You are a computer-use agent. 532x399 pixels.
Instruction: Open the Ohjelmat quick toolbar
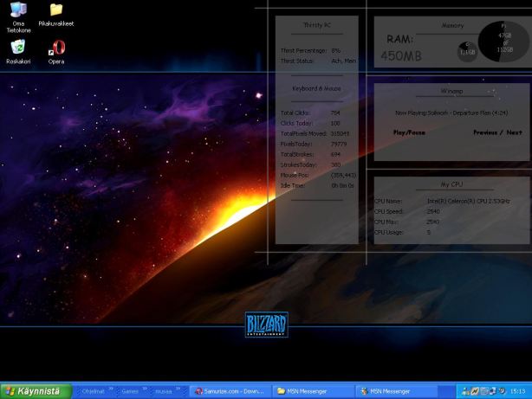point(93,391)
